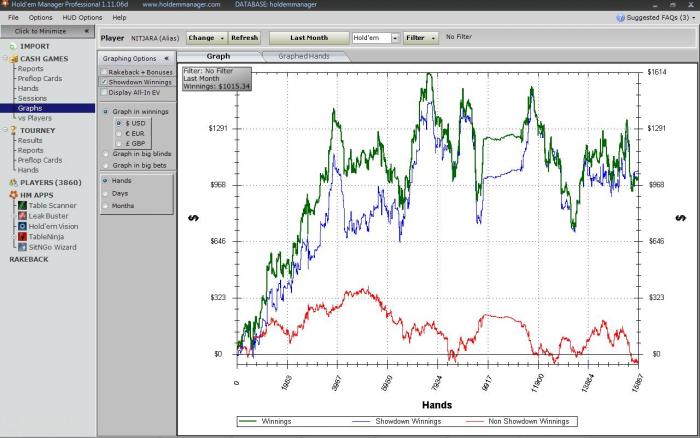This screenshot has width=700, height=438.
Task: Click the red Non Showdown Winnings legend entry
Action: coord(518,421)
